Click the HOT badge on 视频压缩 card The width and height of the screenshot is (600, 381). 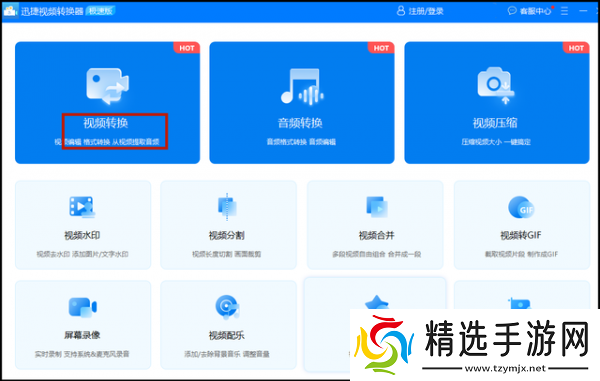[x=576, y=48]
